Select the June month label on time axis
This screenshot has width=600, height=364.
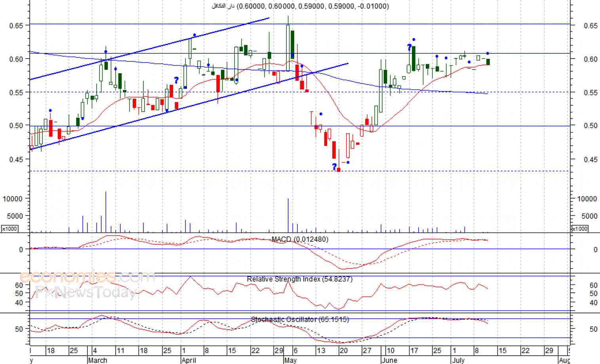[389, 360]
